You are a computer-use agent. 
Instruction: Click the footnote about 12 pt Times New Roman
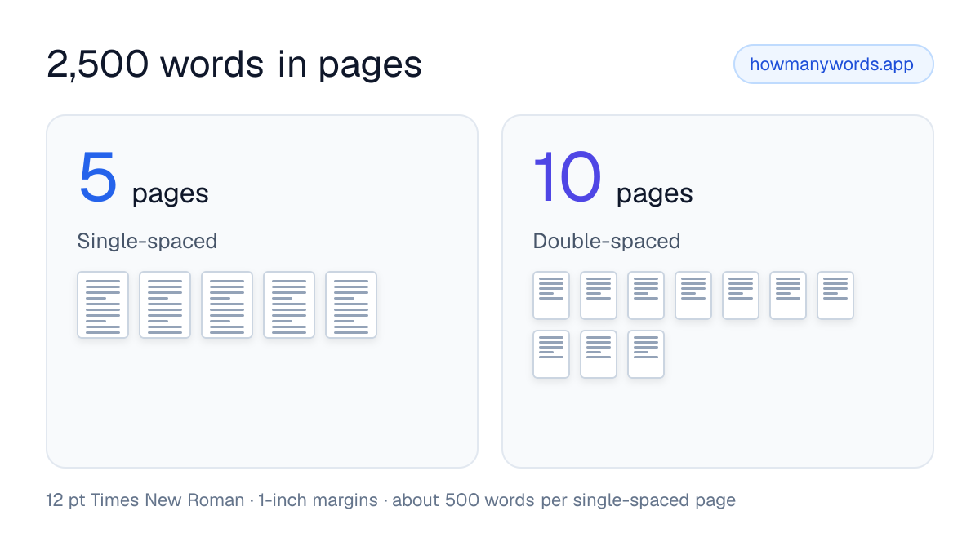[x=391, y=500]
